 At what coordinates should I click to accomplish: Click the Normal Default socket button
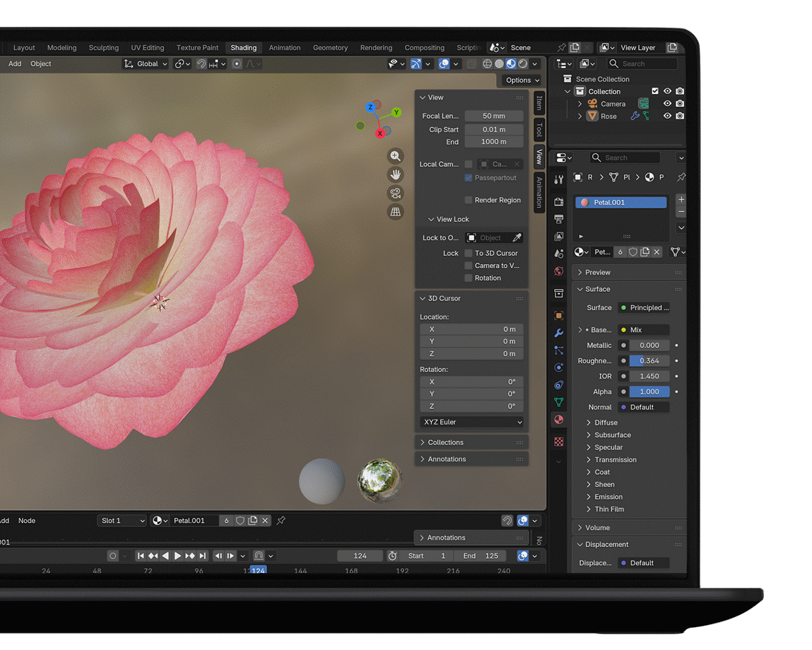pyautogui.click(x=644, y=408)
